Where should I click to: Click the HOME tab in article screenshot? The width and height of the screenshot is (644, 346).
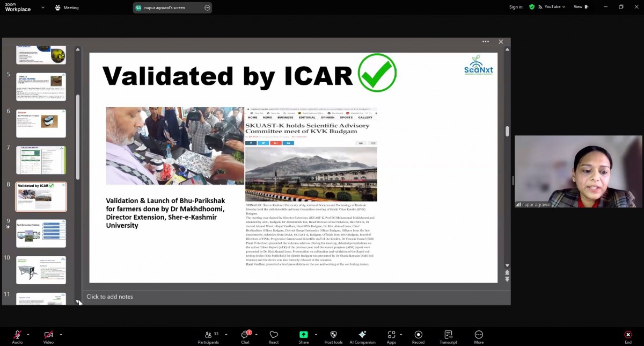[x=252, y=117]
